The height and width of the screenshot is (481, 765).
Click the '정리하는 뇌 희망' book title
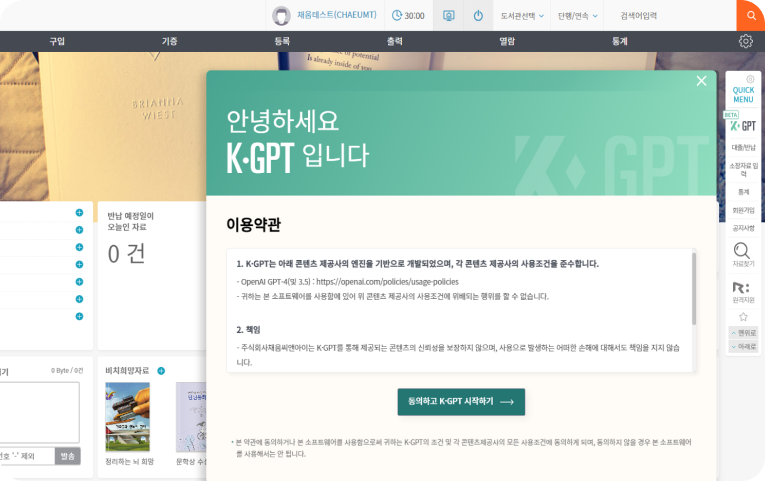[129, 461]
